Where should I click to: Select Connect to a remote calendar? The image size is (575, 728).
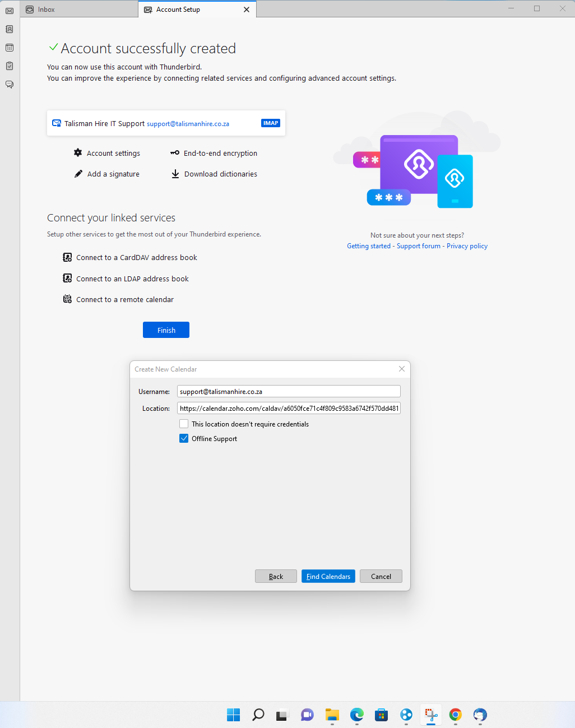[x=125, y=299]
